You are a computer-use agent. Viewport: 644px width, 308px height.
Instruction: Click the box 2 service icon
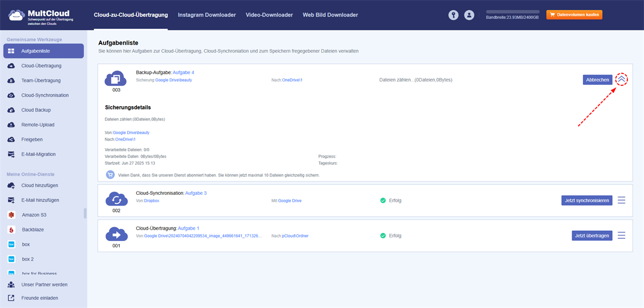[x=11, y=259]
